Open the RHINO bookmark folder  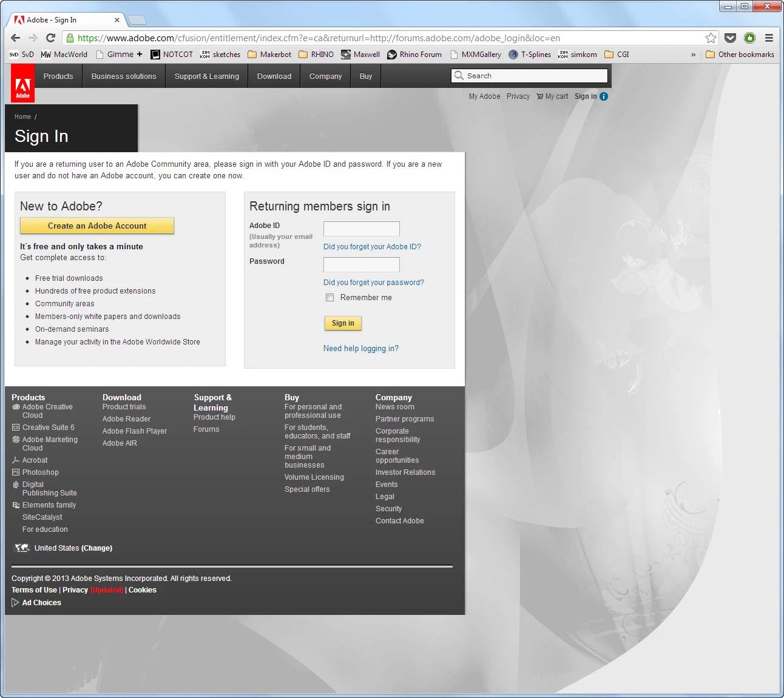[x=316, y=55]
